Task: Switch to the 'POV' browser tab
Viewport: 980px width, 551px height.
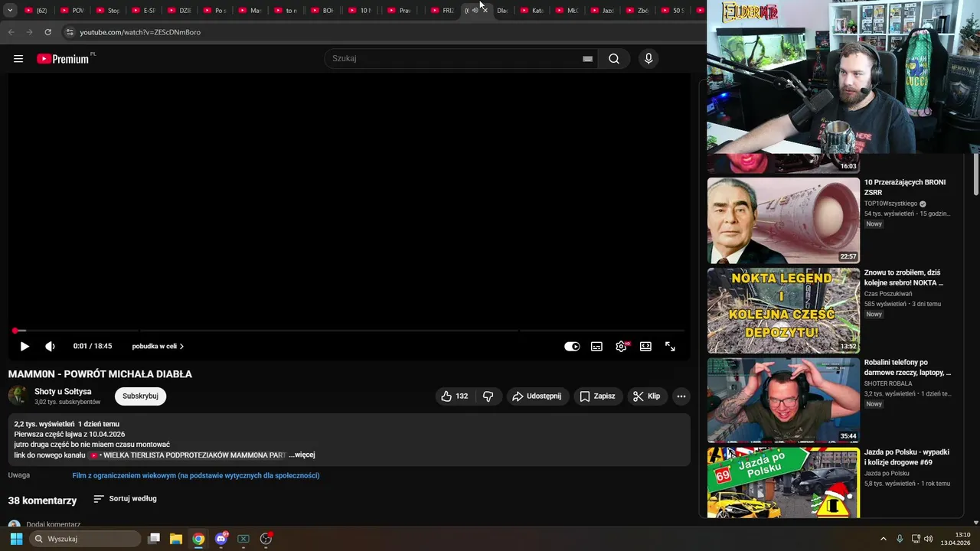Action: [x=73, y=11]
